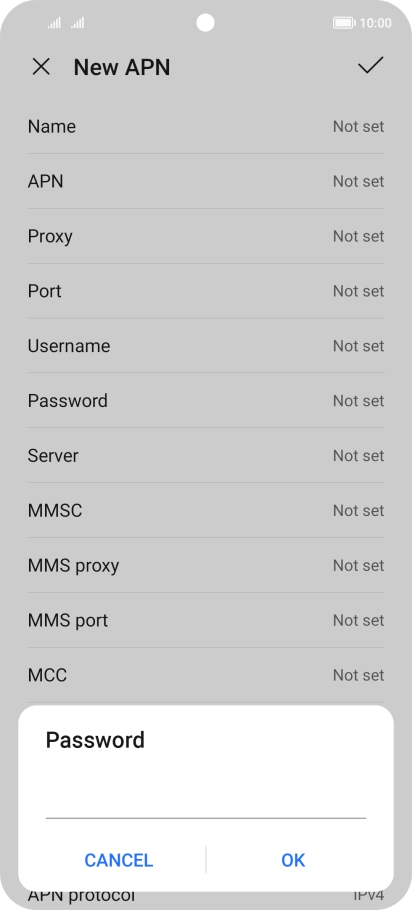Tap the second signal strength icon

(x=78, y=23)
